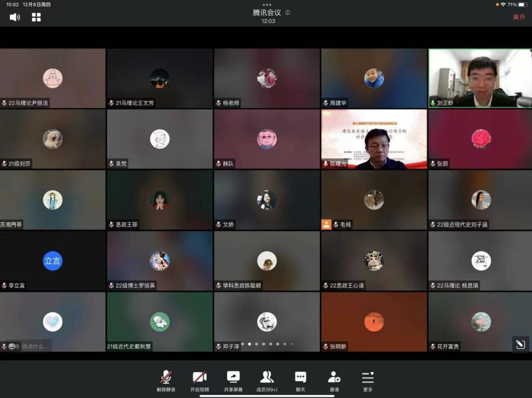Tap the rotate screen icon at bottom right

(x=520, y=344)
